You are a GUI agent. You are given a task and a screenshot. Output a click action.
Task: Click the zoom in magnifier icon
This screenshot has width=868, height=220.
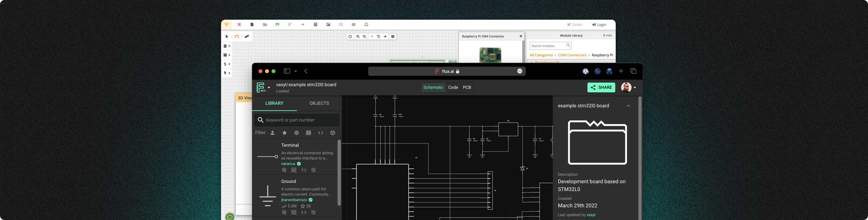358,37
